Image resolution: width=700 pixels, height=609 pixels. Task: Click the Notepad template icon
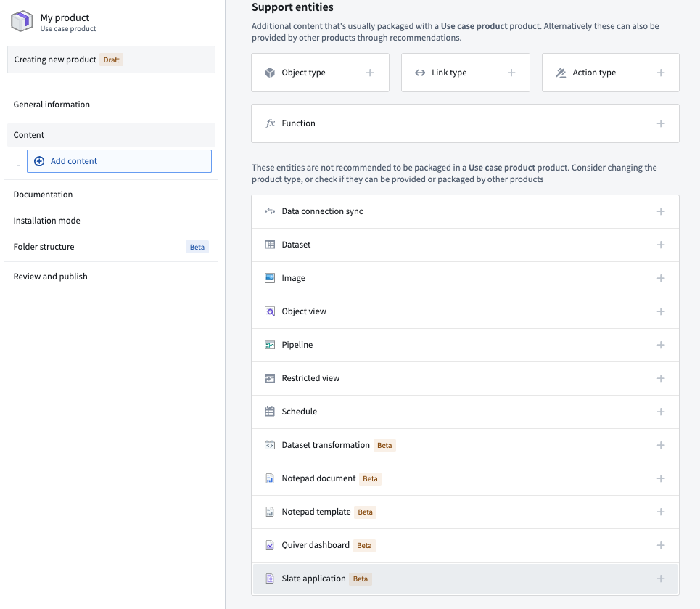coord(270,512)
